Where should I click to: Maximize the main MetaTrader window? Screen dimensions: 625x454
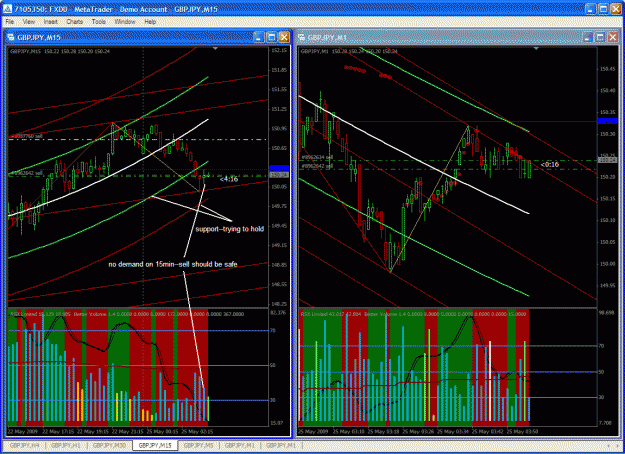(x=603, y=8)
